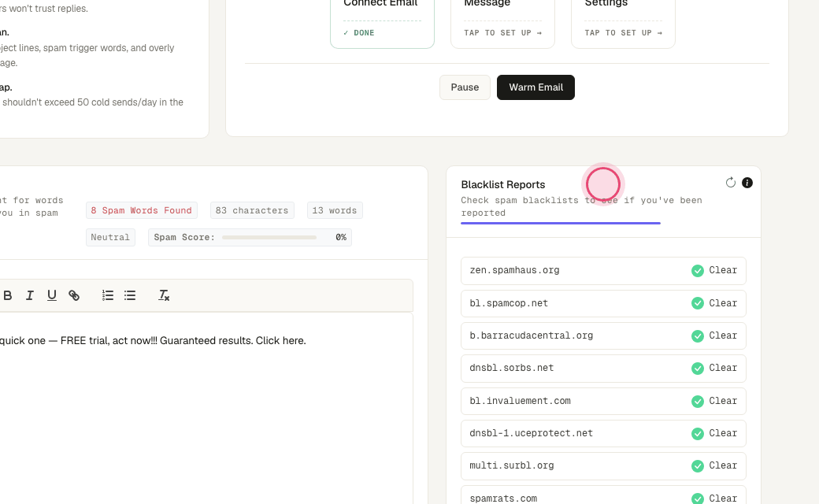Select the dnsbl-1.uceprotect.net row
This screenshot has width=819, height=504.
603,433
